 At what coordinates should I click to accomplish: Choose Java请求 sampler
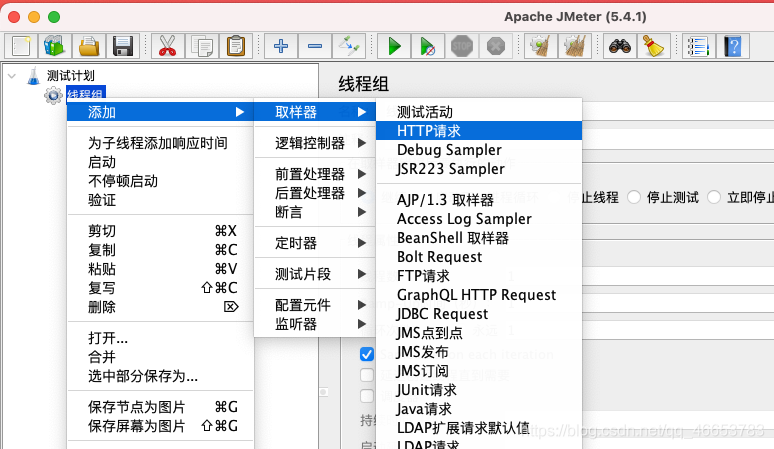point(479,409)
